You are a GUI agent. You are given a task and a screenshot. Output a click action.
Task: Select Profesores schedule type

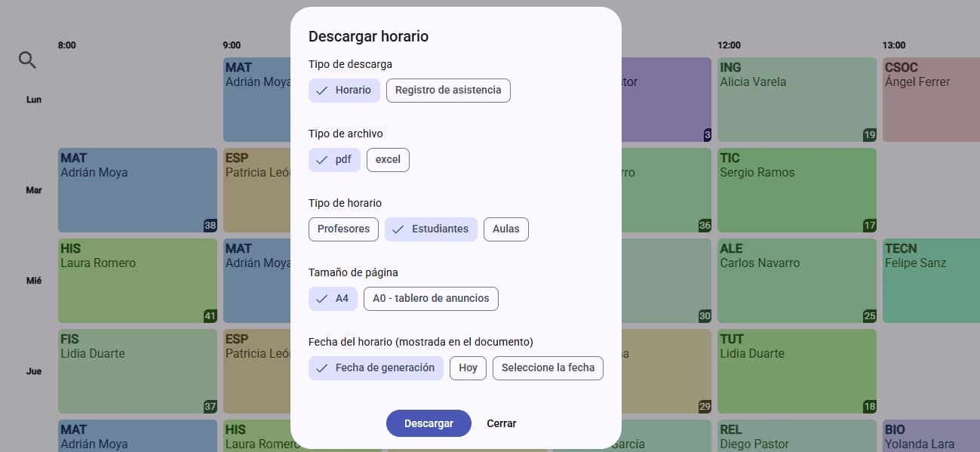coord(343,229)
